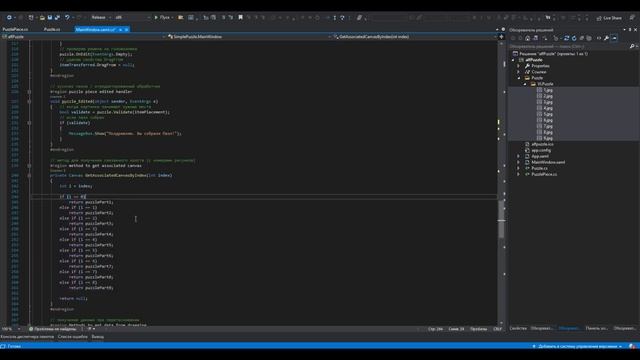Select the solution root node
Viewport: 640px width, 360px height.
(550, 53)
